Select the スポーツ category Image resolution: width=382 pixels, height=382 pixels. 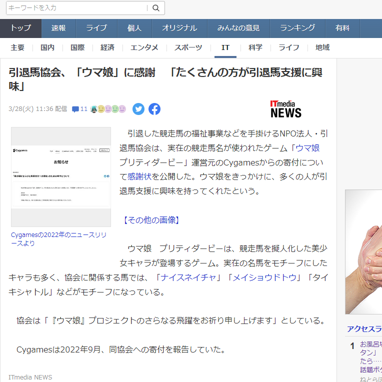click(x=188, y=48)
